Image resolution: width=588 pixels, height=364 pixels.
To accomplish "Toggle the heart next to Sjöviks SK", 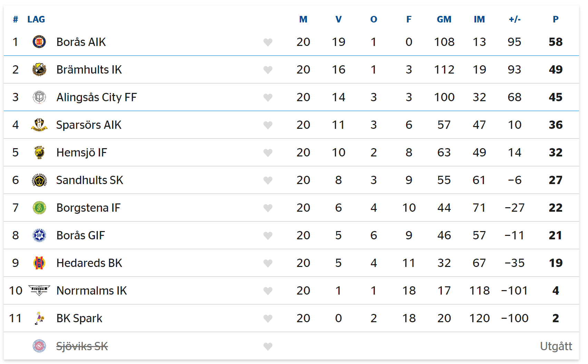I will click(268, 346).
